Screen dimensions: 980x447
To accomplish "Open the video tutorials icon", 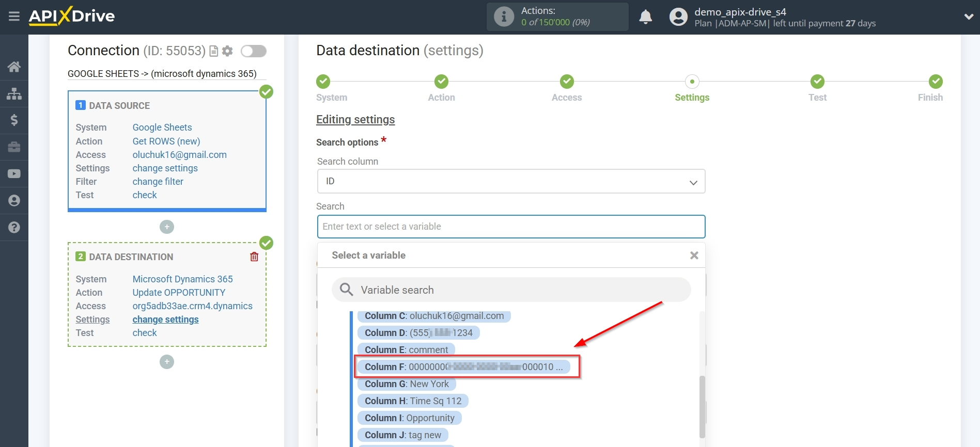I will [x=14, y=174].
